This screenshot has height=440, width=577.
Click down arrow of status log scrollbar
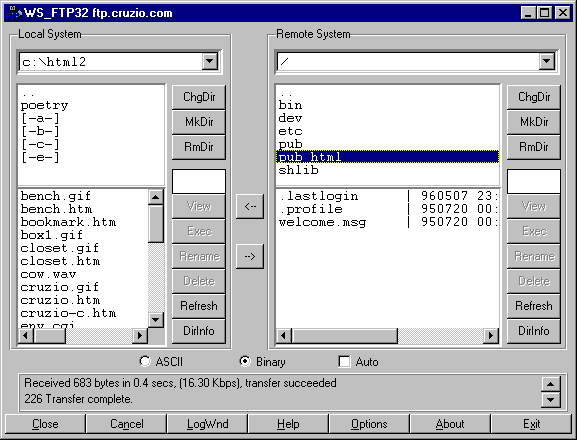(x=551, y=400)
